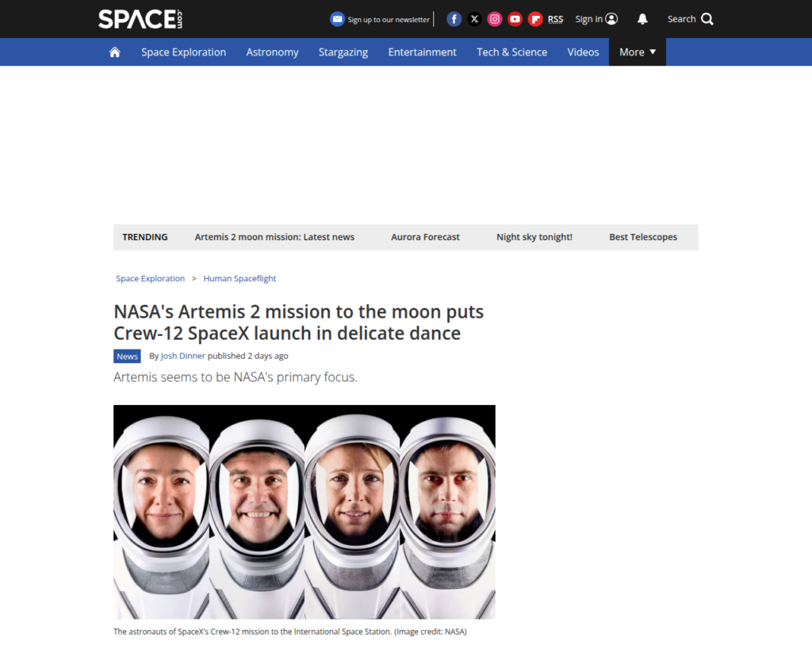Screen dimensions: 812x649
Task: Open the Facebook social icon
Action: (x=454, y=19)
